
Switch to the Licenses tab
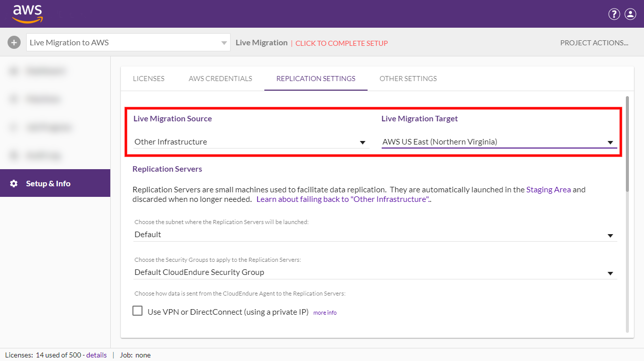[149, 79]
